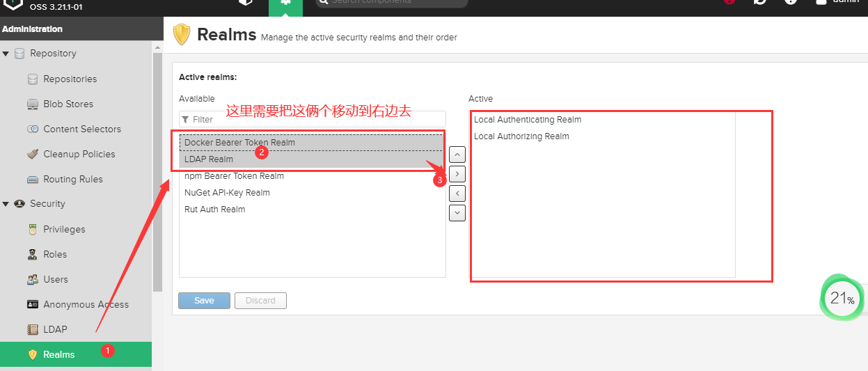
Task: Open Routing Rules via its icon
Action: [32, 180]
